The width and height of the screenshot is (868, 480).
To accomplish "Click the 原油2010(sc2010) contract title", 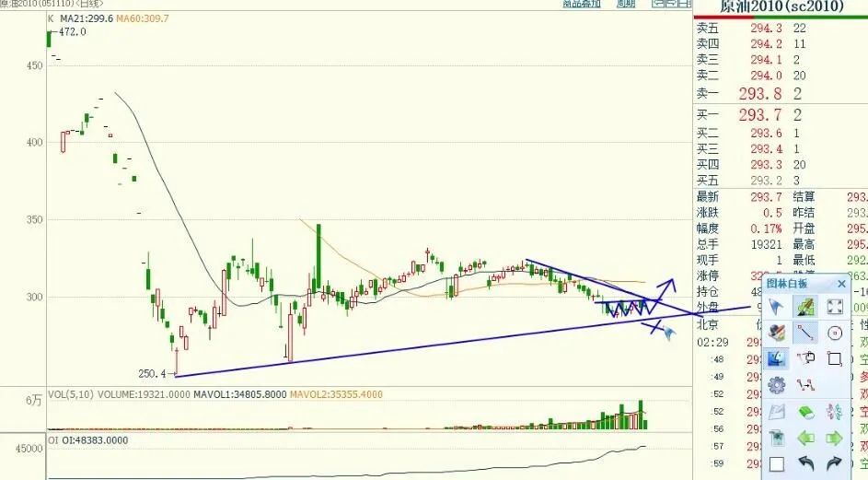I will 781,6.
